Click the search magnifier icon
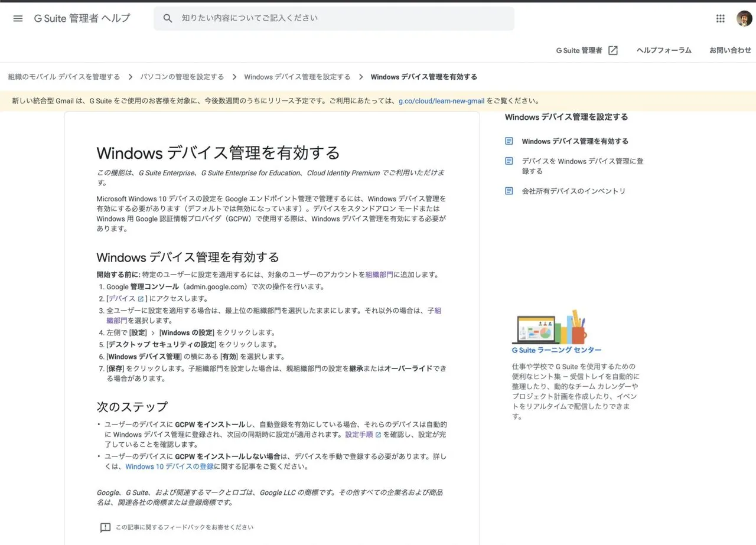 coord(168,18)
